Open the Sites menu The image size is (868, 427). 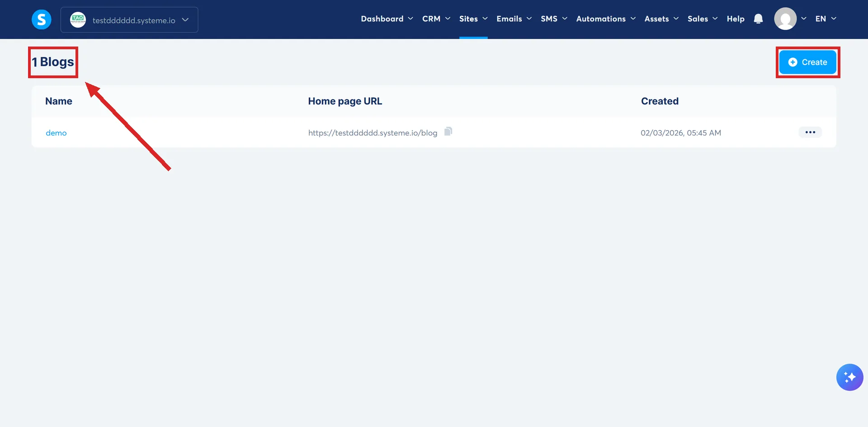click(473, 19)
